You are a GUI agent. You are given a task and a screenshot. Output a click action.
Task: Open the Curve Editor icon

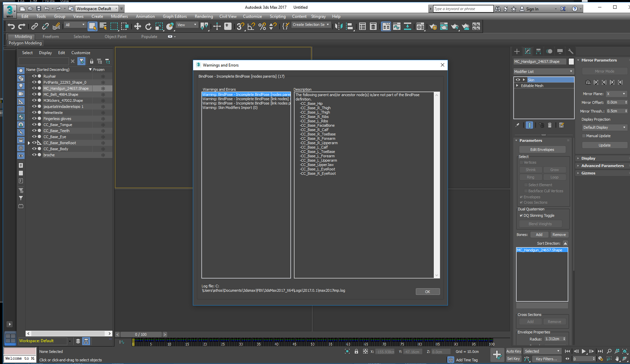pos(397,26)
